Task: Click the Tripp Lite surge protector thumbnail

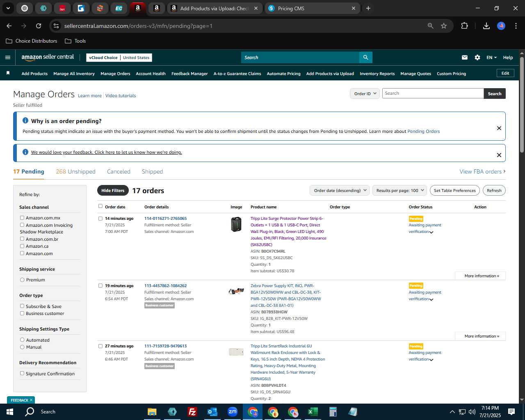Action: [x=236, y=224]
